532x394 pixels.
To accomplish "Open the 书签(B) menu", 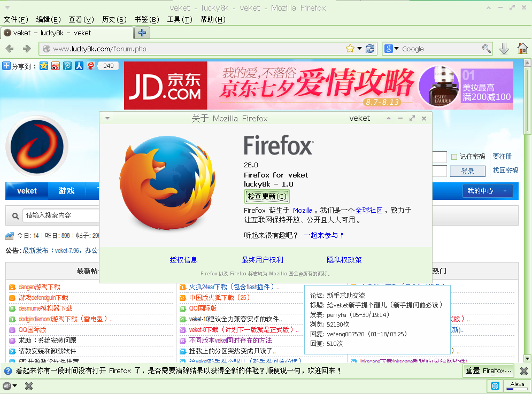I will [x=147, y=19].
